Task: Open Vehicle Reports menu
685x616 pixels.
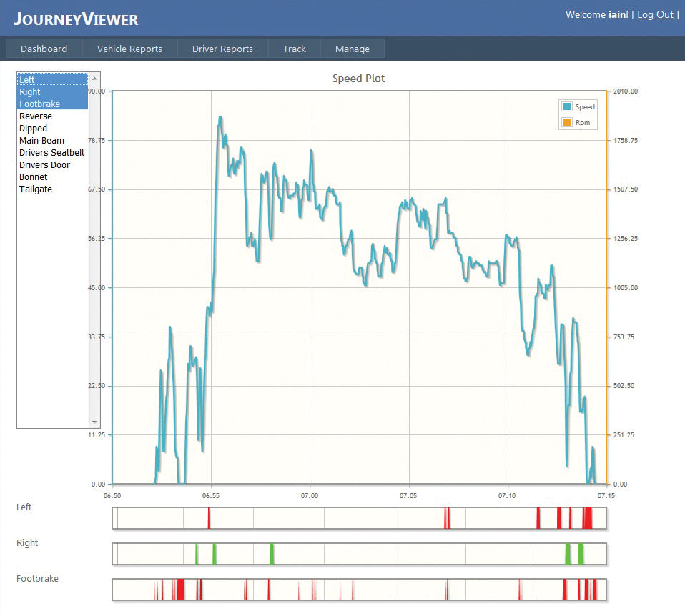Action: [129, 49]
